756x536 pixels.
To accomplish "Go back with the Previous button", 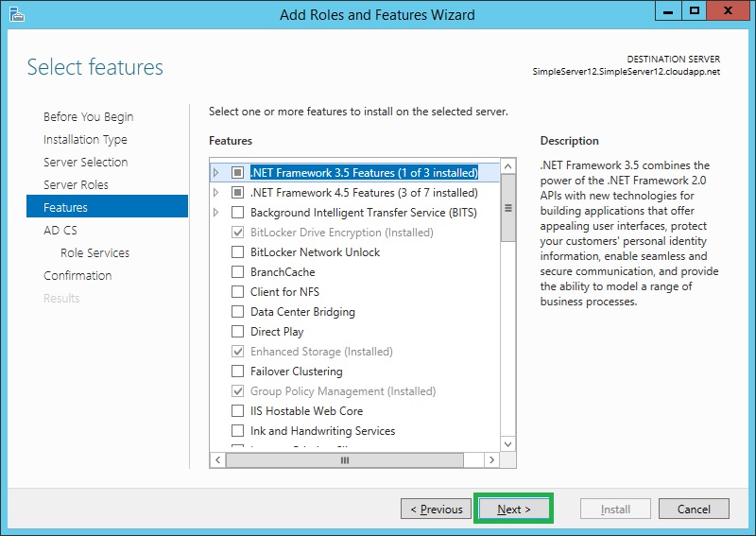I will (437, 510).
